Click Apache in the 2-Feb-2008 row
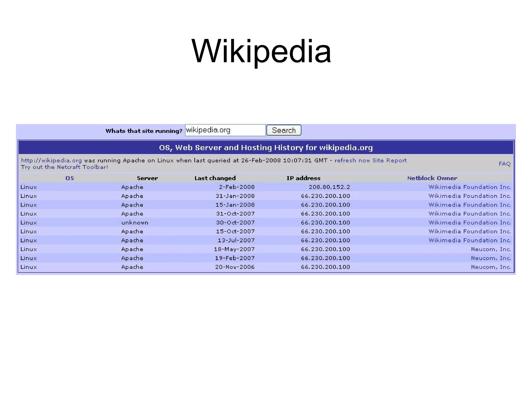The image size is (532, 399). pos(132,187)
